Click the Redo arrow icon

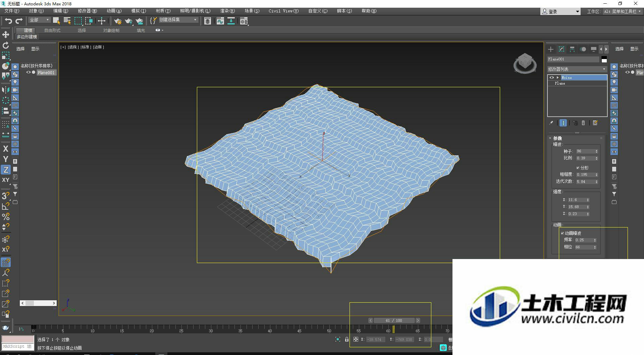pyautogui.click(x=19, y=21)
